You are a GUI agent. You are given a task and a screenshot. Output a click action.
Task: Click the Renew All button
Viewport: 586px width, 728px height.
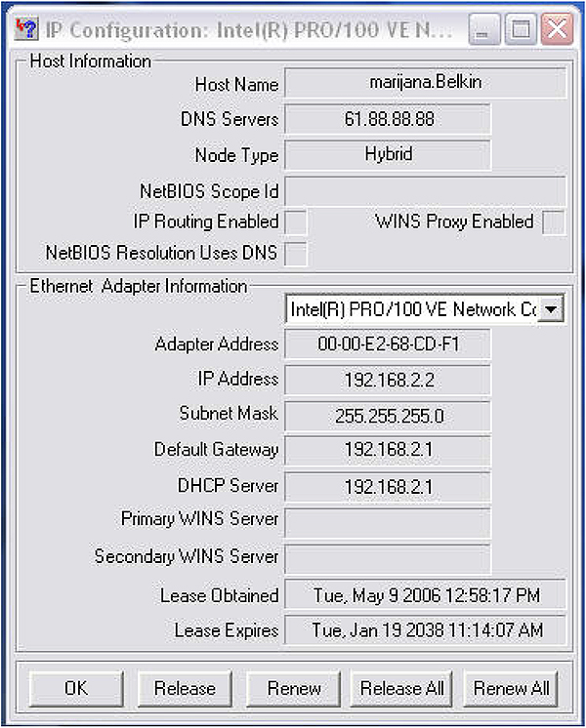pyautogui.click(x=511, y=689)
